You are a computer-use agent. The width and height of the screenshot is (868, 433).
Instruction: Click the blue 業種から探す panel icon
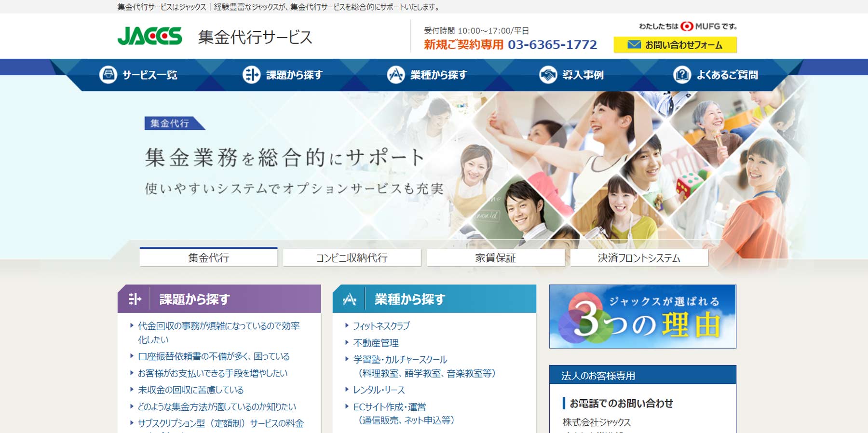tap(350, 299)
